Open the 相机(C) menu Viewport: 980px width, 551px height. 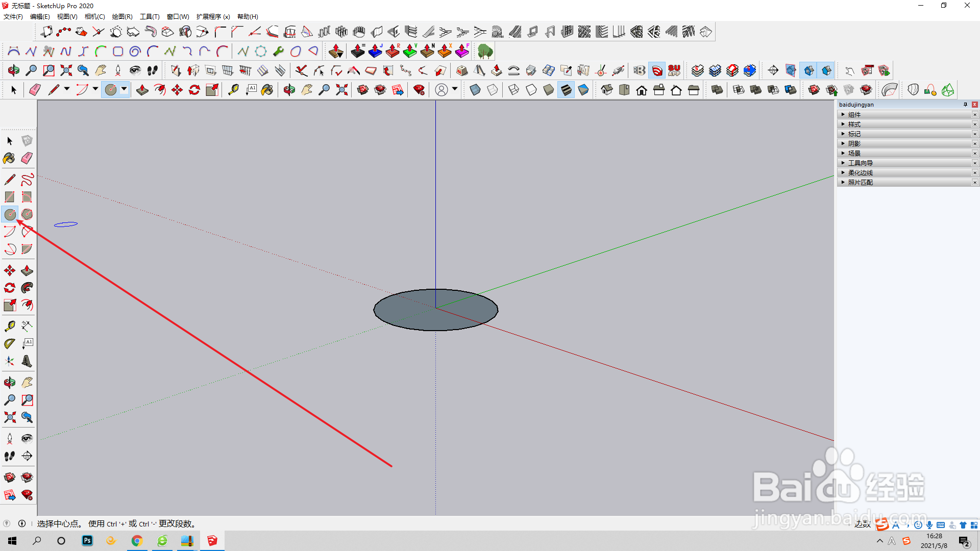tap(94, 17)
